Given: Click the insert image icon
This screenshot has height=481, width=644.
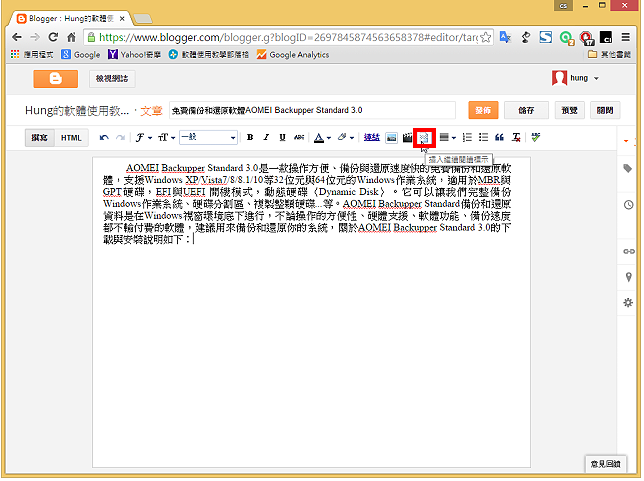Looking at the screenshot, I should click(391, 138).
